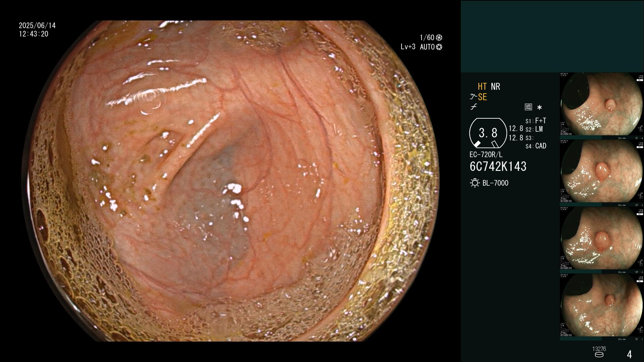Click the shutter speed fan icon beside 1/60
This screenshot has height=362, width=644.
coord(439,38)
